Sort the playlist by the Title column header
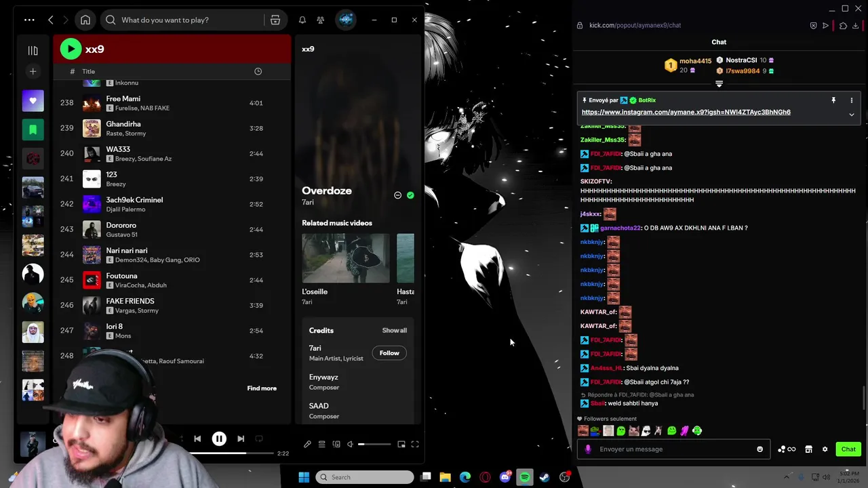Screen dimensions: 868x488 tap(89, 71)
